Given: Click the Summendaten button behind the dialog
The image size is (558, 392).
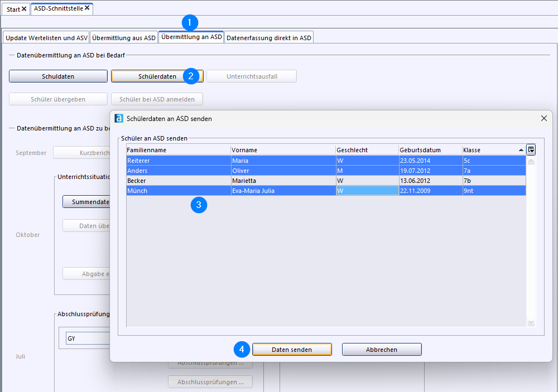Looking at the screenshot, I should [x=86, y=202].
